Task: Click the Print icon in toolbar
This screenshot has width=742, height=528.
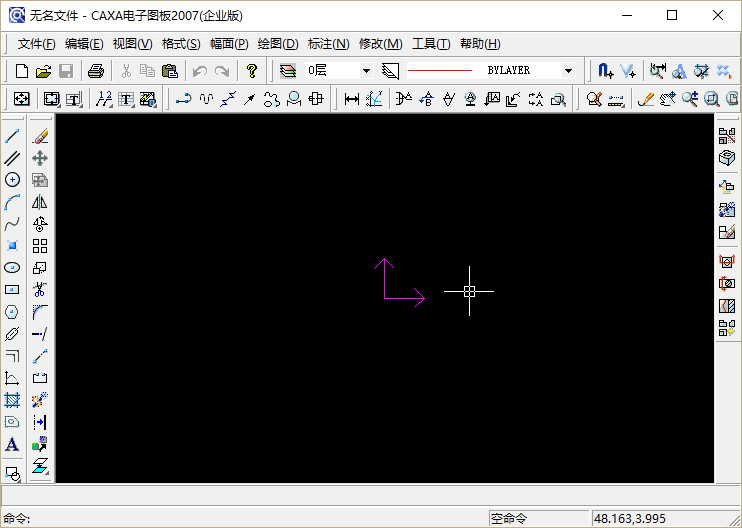Action: 96,71
